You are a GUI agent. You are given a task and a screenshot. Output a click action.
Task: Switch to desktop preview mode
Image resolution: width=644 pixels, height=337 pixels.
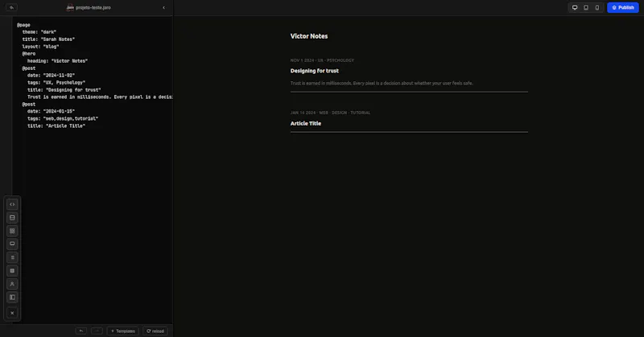(x=575, y=7)
